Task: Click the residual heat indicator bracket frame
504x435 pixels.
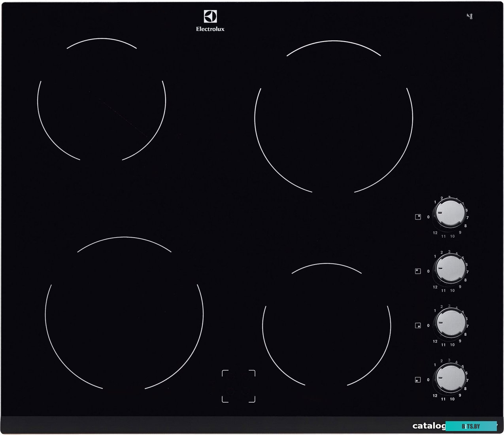Action: [x=238, y=386]
